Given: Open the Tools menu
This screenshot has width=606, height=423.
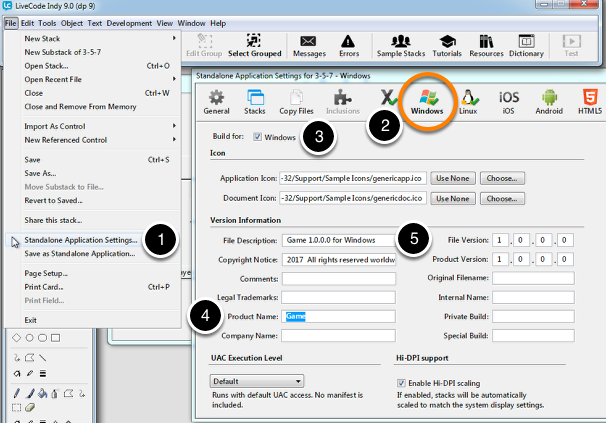Looking at the screenshot, I should (x=47, y=23).
